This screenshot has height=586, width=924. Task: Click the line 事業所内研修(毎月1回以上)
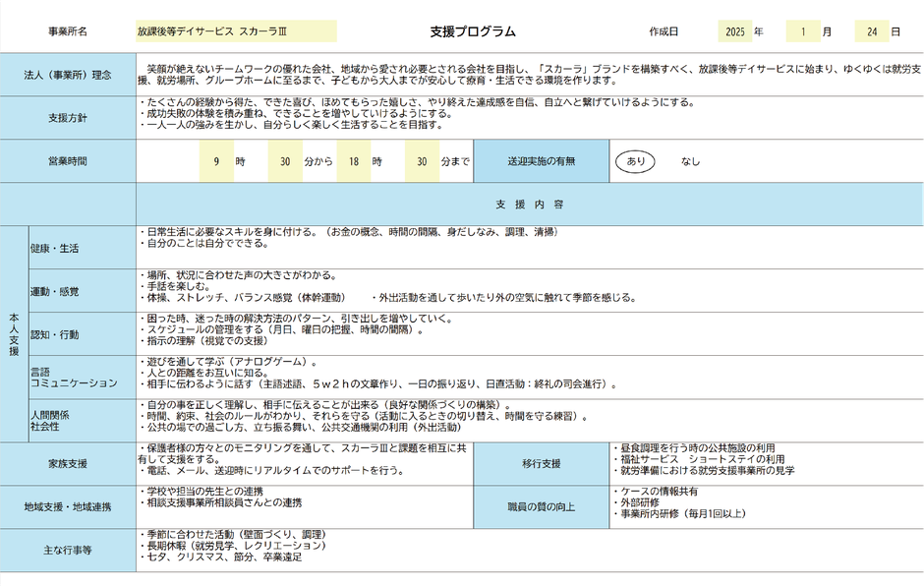pyautogui.click(x=679, y=513)
